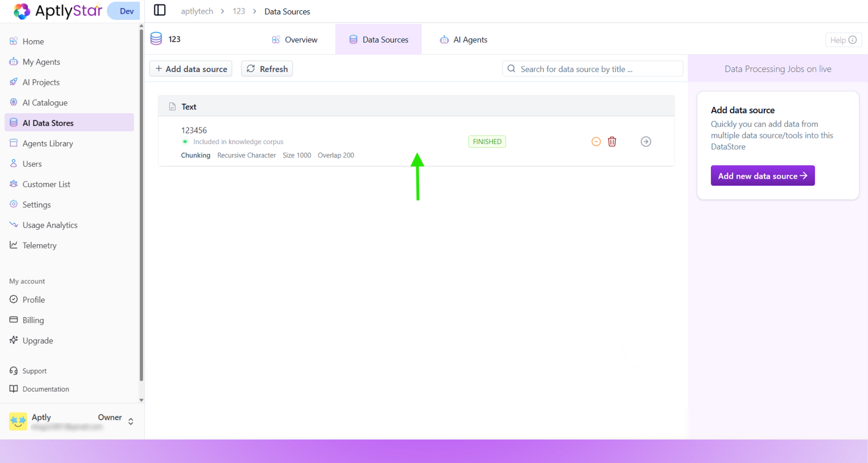Open Settings page

tap(69, 205)
